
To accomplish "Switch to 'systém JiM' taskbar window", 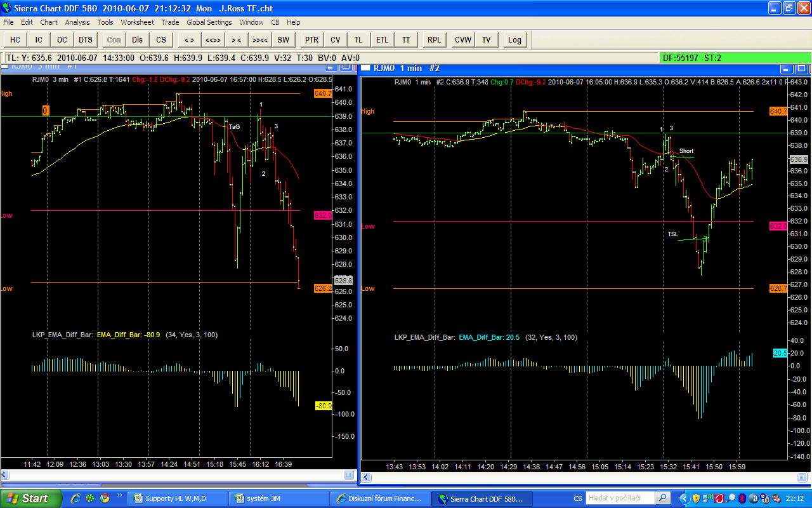I will (x=279, y=498).
